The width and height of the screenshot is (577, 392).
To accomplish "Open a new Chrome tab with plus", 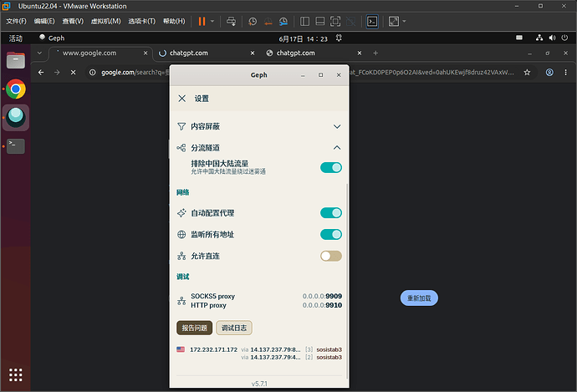I will click(375, 53).
